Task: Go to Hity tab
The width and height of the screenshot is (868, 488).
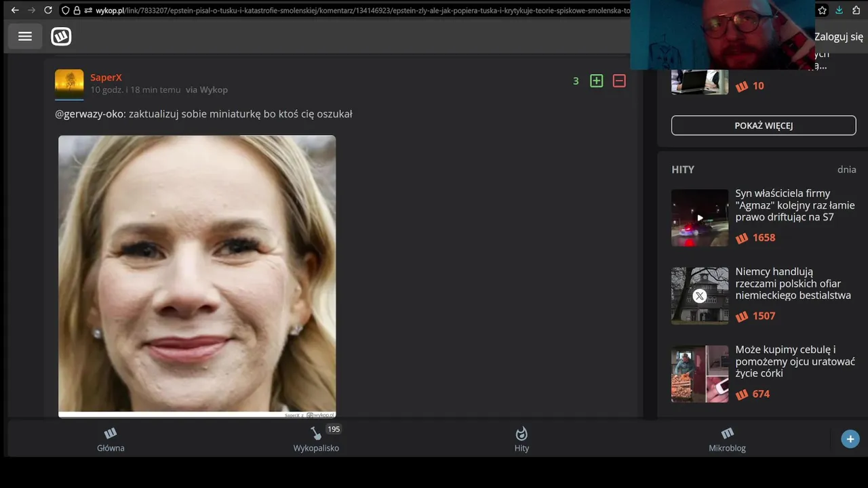Action: [x=521, y=439]
